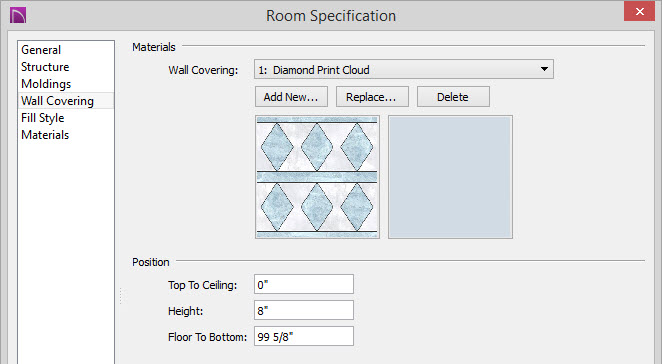Click the diamond pattern material preview
The height and width of the screenshot is (364, 662).
coord(317,177)
